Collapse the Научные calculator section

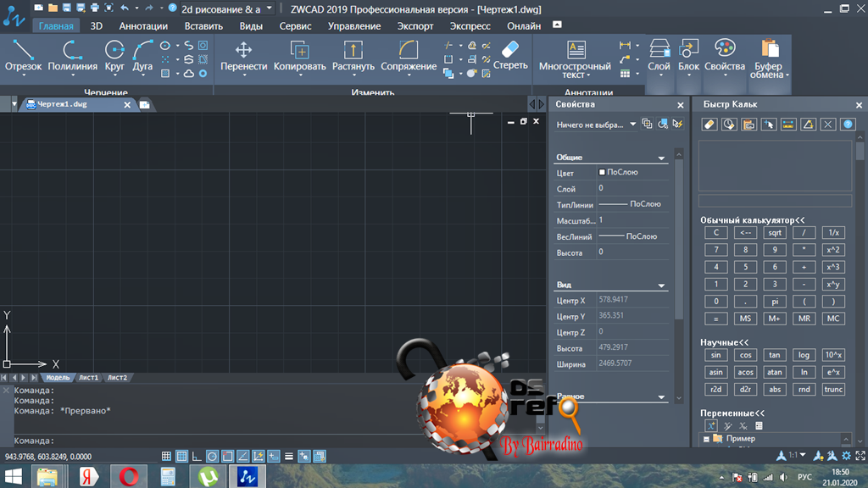pyautogui.click(x=724, y=342)
